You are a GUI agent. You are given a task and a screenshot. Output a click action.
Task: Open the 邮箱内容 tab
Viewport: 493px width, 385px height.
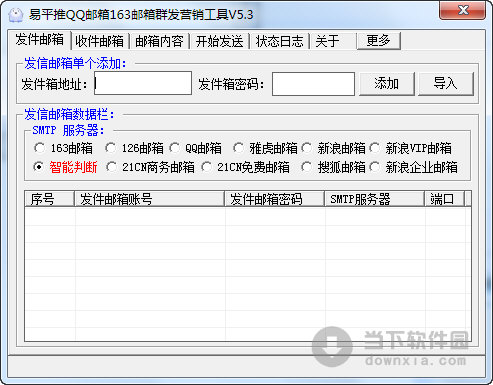pyautogui.click(x=159, y=41)
